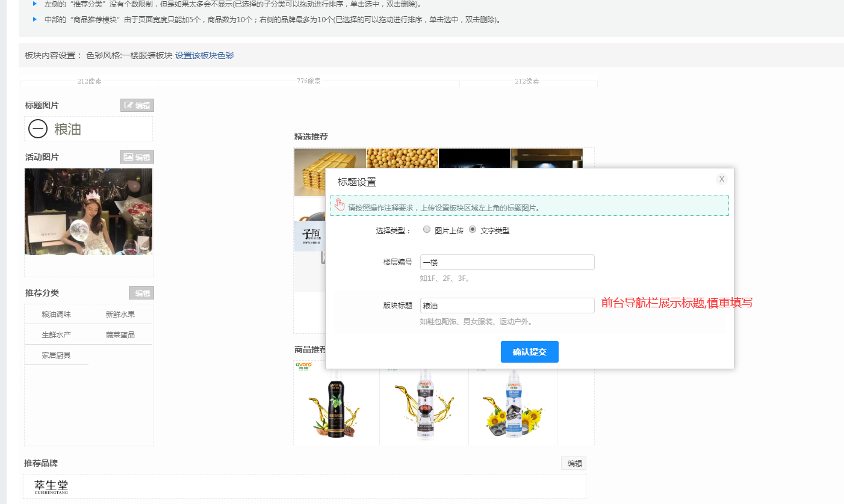Click the 萃生堂 brand logo
The width and height of the screenshot is (844, 504).
[x=51, y=487]
